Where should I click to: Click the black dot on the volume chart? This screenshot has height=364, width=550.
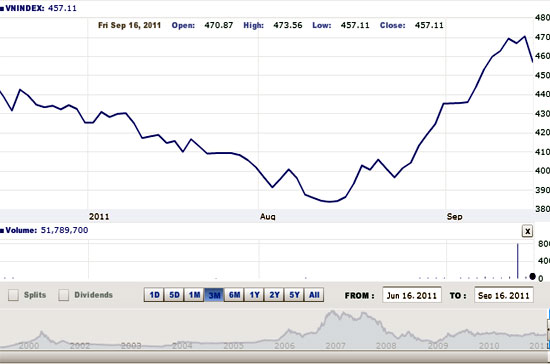532,276
